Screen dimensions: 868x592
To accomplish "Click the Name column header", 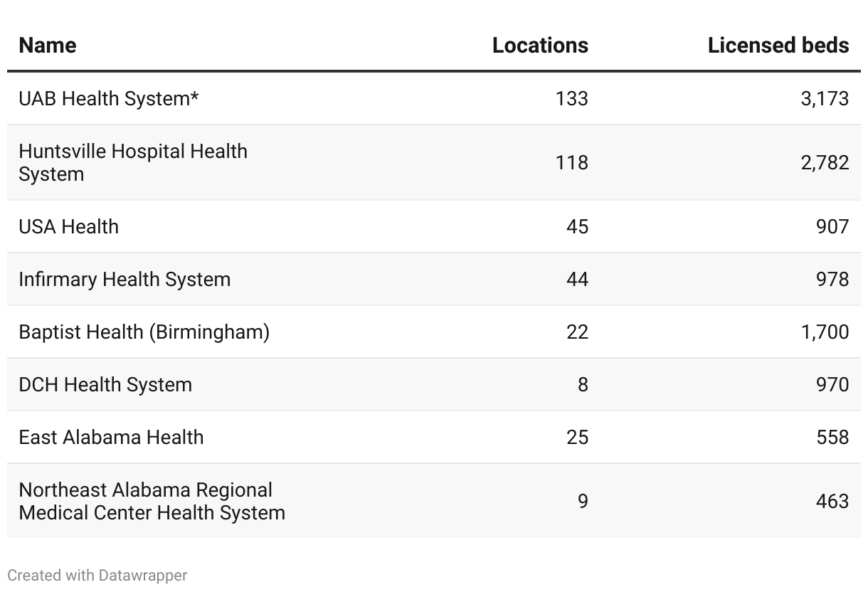I will pos(48,46).
